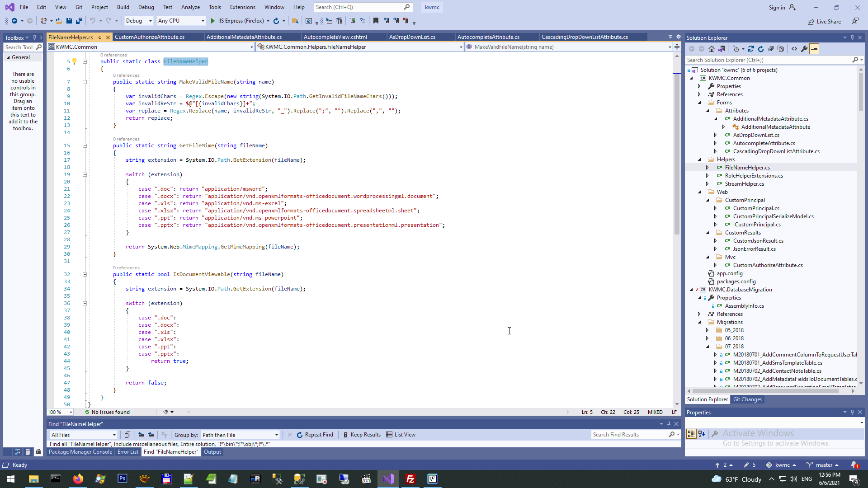
Task: Open Group by Path then File dropdown
Action: [240, 435]
